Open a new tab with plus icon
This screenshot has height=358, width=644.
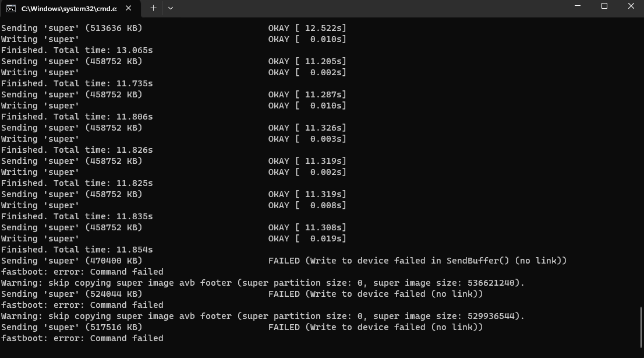click(153, 8)
